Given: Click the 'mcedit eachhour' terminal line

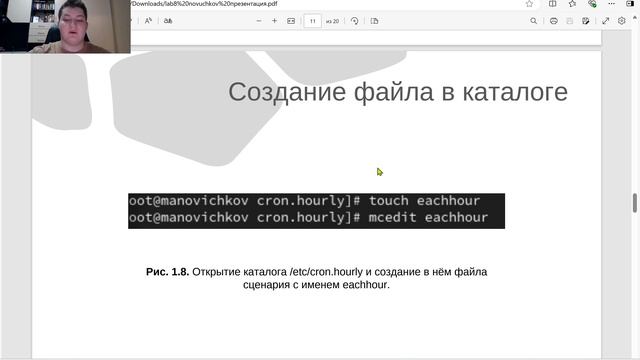Looking at the screenshot, I should [308, 218].
